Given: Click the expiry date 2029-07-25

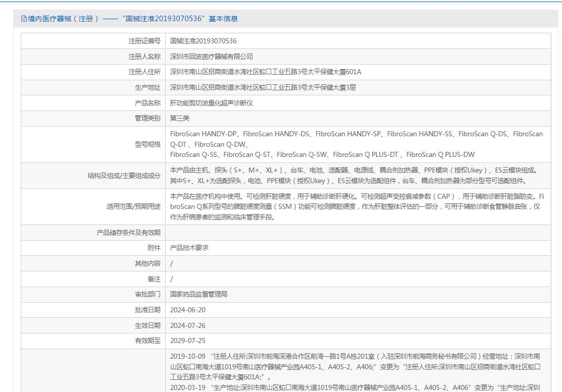Looking at the screenshot, I should click(188, 341).
